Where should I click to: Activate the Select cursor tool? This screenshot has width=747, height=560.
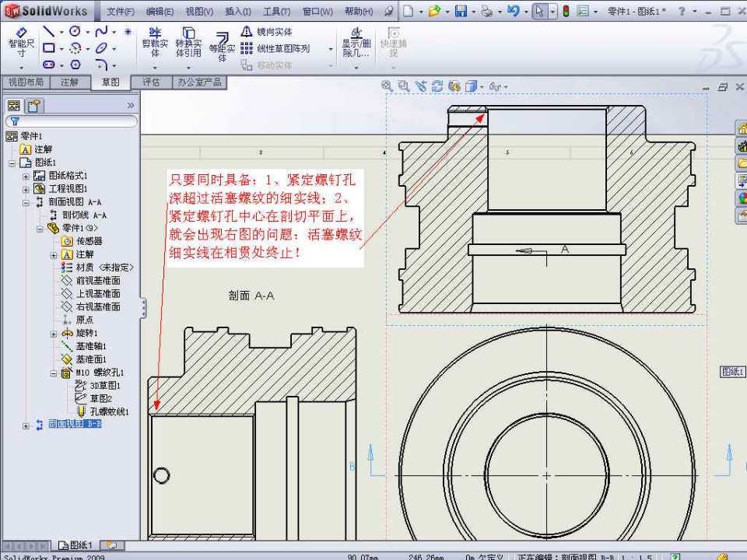pyautogui.click(x=539, y=10)
